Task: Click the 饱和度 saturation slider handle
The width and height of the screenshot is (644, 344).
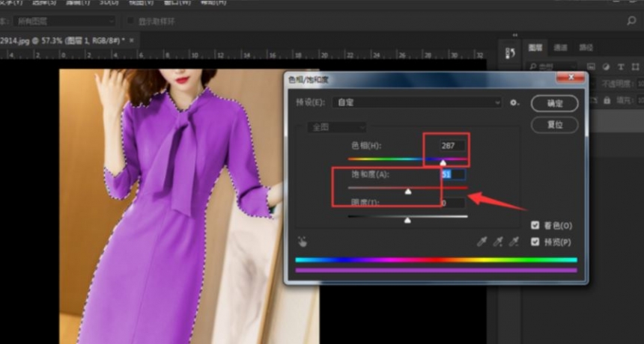Action: [408, 191]
